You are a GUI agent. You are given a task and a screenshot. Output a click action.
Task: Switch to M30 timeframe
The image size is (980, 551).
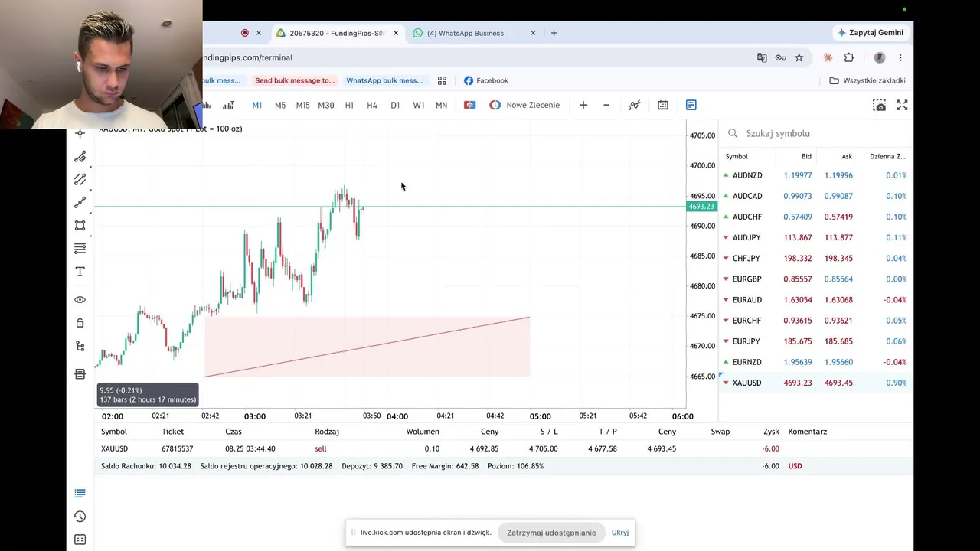pos(326,105)
